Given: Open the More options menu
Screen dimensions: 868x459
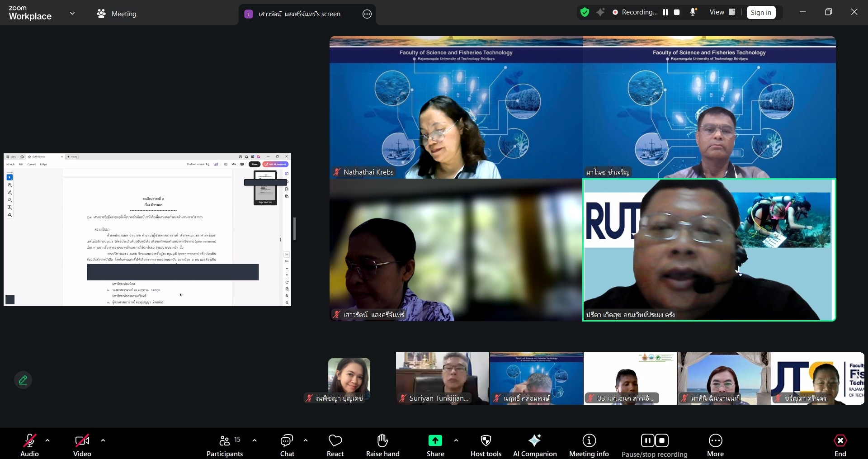Looking at the screenshot, I should tap(715, 445).
